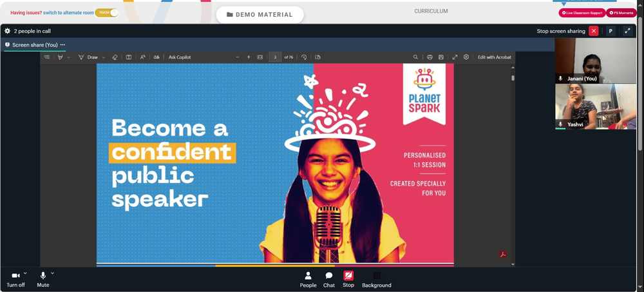Turn off the camera
Screen dimensions: 644x292
click(15, 279)
